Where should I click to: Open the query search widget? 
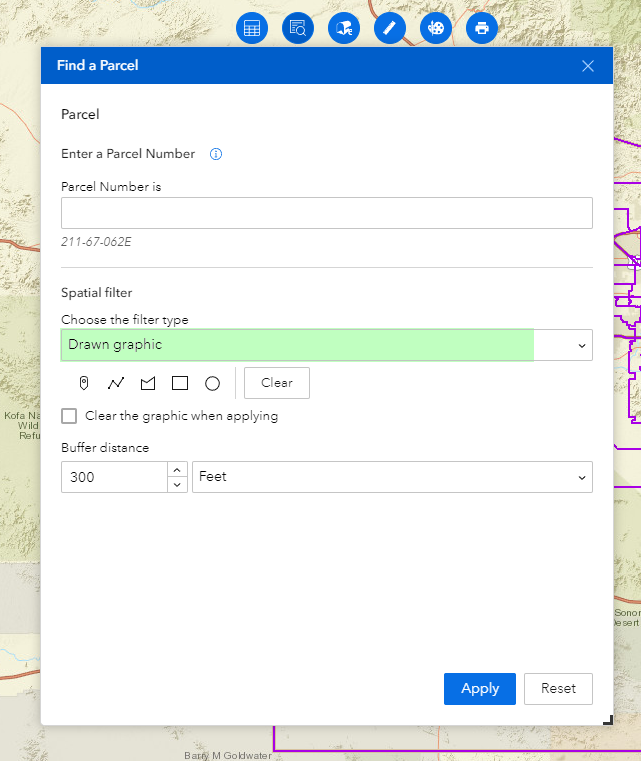tap(298, 28)
